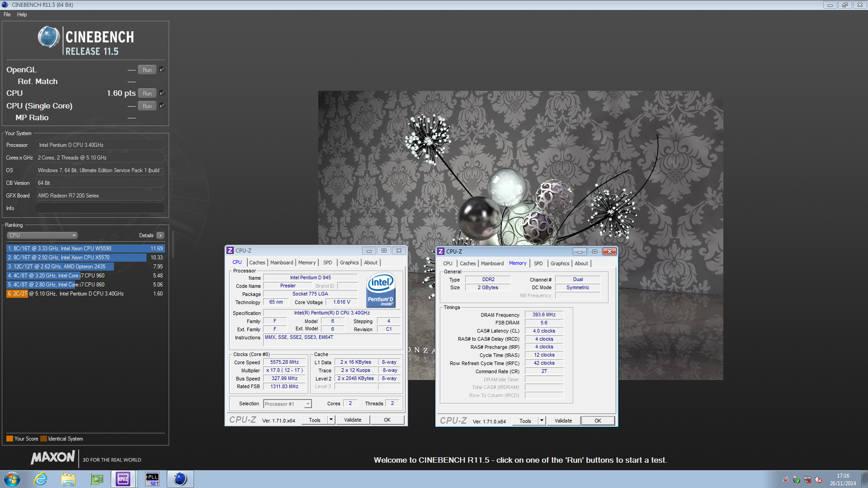Open the CINEBENCH File menu

[x=7, y=14]
